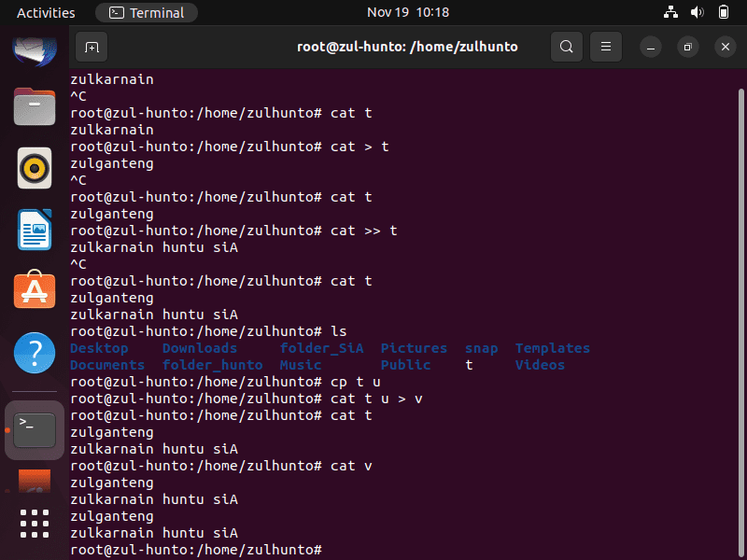Open the Help question mark app
The image size is (747, 560).
tap(35, 353)
